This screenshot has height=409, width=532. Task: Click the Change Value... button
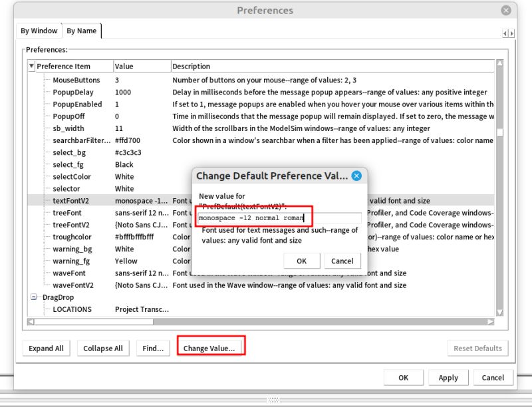point(209,348)
